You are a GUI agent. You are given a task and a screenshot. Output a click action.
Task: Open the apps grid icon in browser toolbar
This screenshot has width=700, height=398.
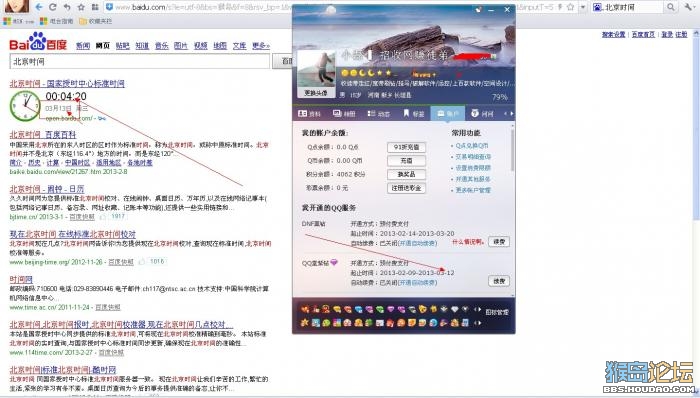tap(95, 7)
